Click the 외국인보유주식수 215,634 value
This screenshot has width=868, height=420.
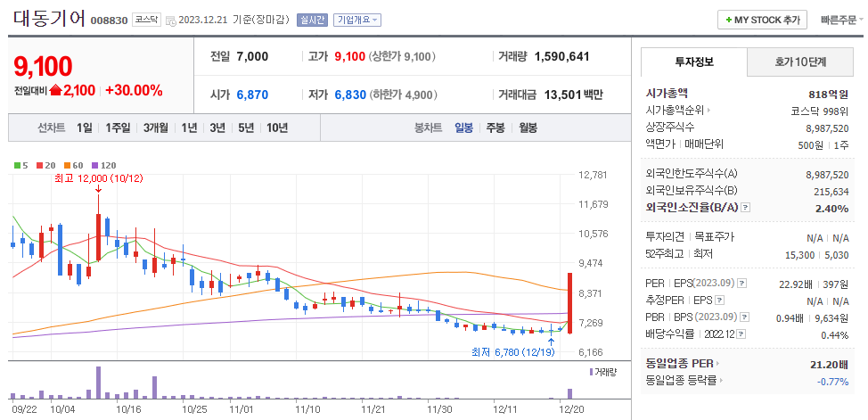832,191
